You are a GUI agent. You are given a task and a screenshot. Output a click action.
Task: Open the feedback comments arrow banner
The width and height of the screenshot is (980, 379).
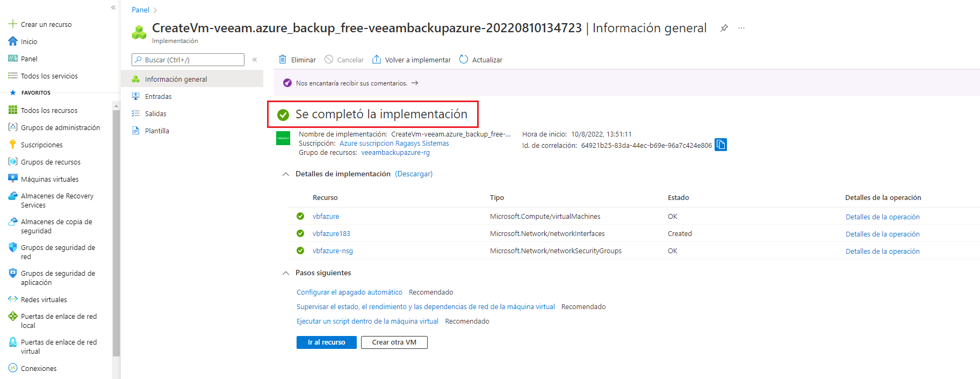click(x=415, y=83)
